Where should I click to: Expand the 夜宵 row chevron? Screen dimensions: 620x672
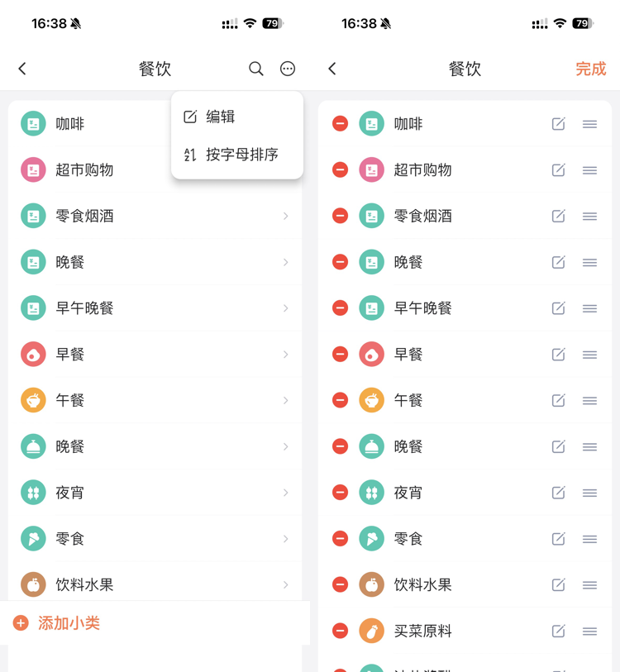pos(286,493)
